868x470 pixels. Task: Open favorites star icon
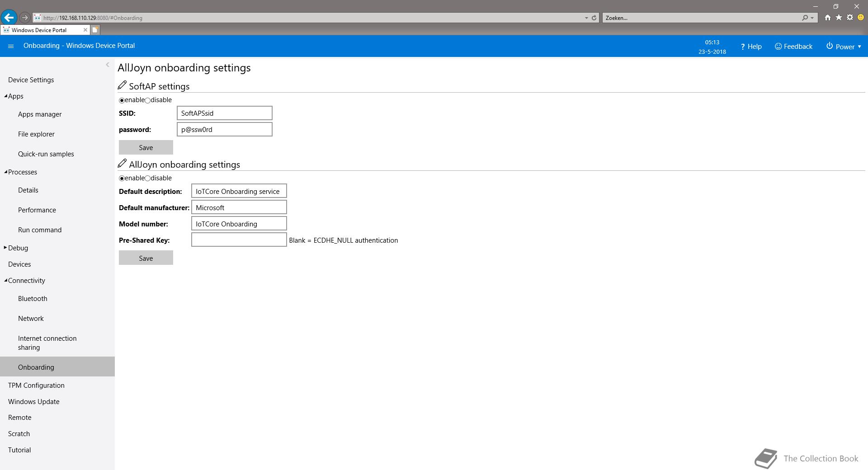(x=839, y=18)
